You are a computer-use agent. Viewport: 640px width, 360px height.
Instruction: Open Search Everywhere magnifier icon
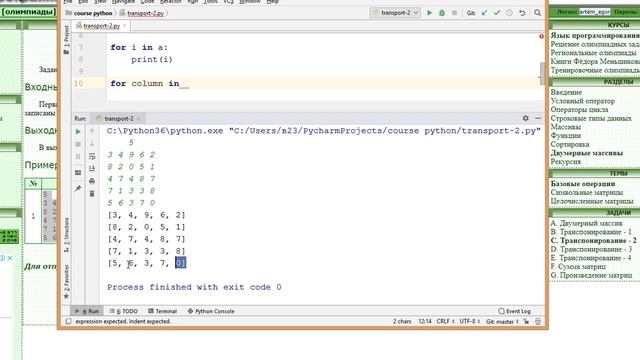(538, 13)
